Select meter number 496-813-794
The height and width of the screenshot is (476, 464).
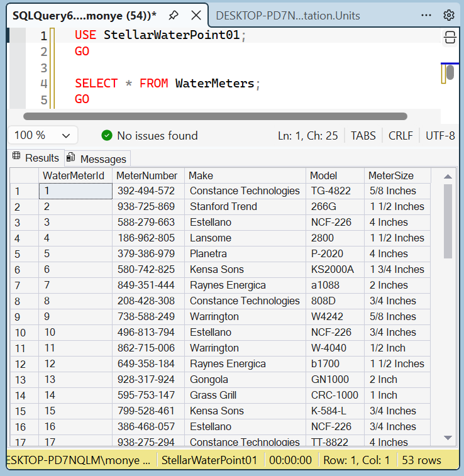coord(148,333)
